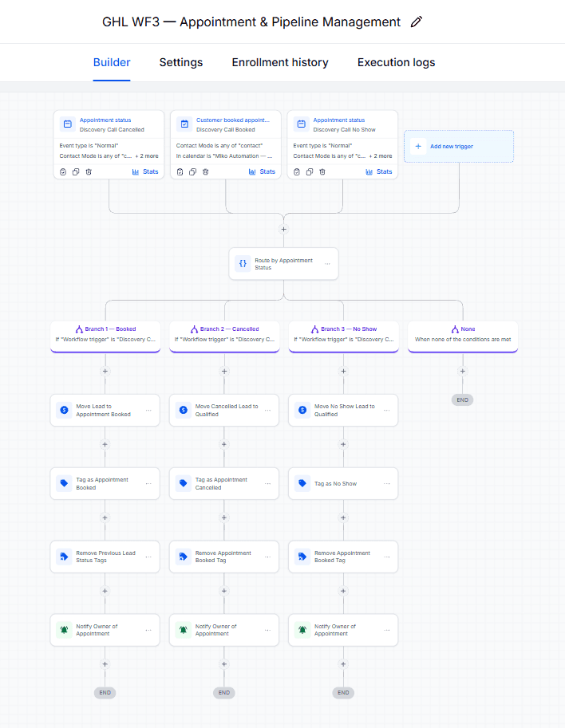
Task: Switch to the Builder tab
Action: 112,62
